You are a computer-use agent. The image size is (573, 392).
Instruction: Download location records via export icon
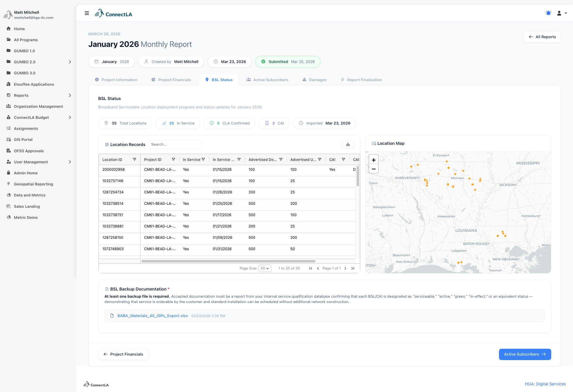(348, 144)
